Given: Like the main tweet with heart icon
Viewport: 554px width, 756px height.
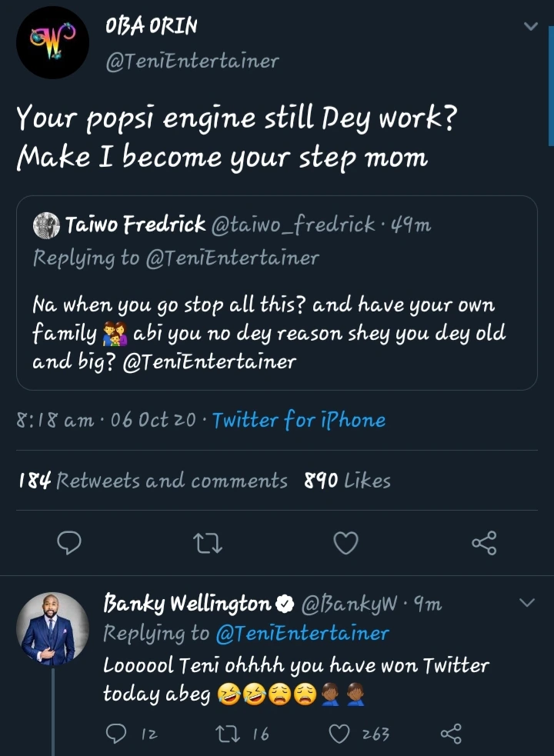Looking at the screenshot, I should 345,544.
